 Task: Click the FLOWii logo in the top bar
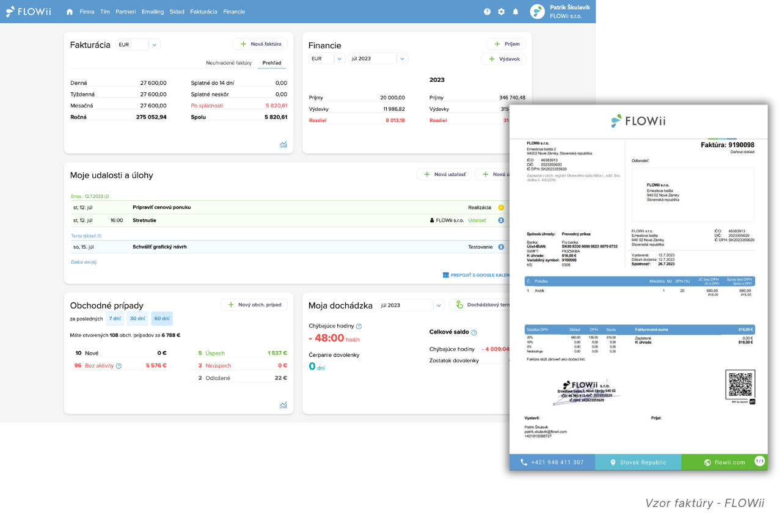[29, 12]
